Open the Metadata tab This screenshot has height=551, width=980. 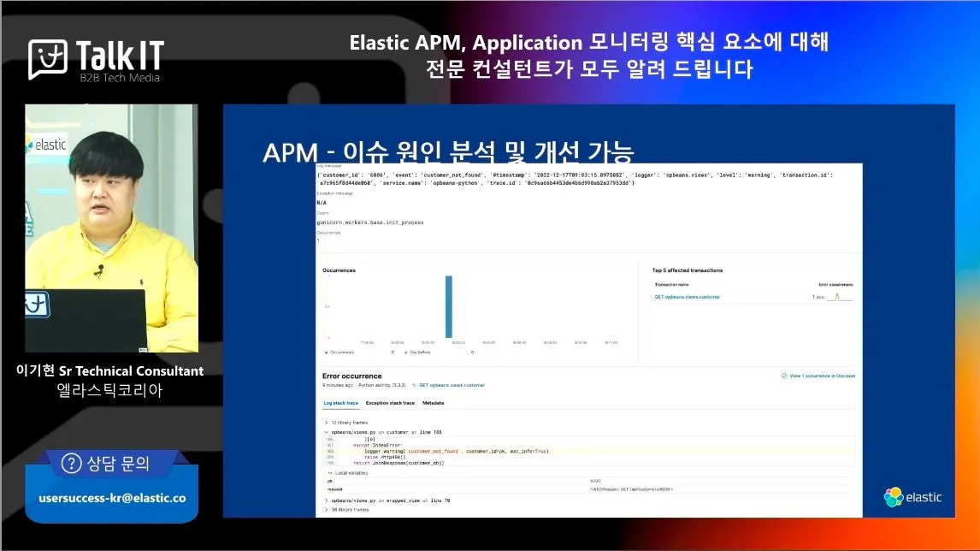coord(433,403)
